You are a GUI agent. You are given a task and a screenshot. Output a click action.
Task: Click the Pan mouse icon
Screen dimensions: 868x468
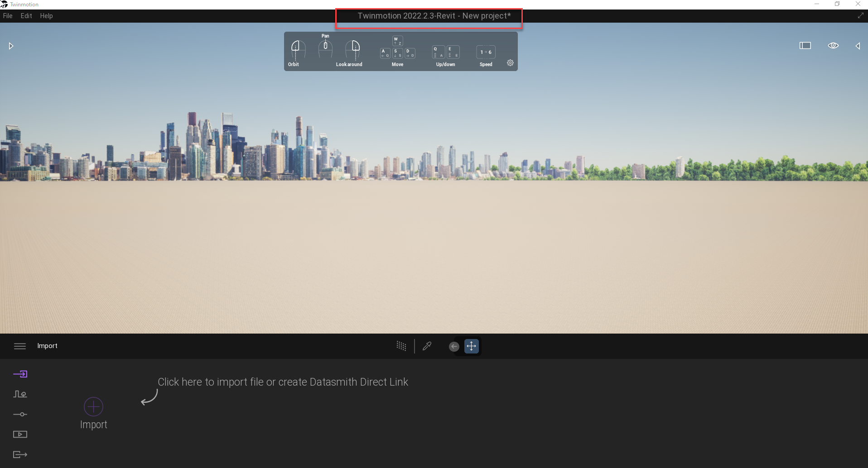tap(325, 48)
